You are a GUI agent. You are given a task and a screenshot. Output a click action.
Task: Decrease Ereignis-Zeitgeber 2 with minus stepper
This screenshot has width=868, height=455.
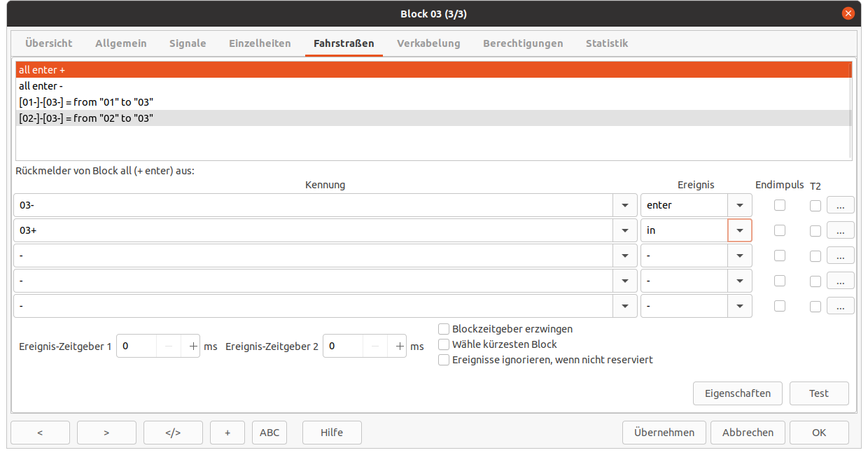pos(376,346)
